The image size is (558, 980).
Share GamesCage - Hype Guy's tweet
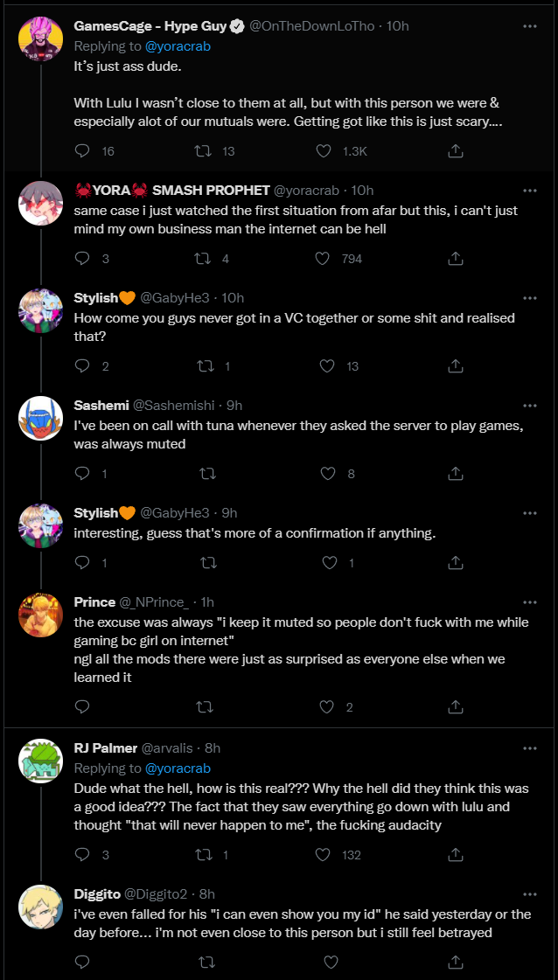coord(456,150)
